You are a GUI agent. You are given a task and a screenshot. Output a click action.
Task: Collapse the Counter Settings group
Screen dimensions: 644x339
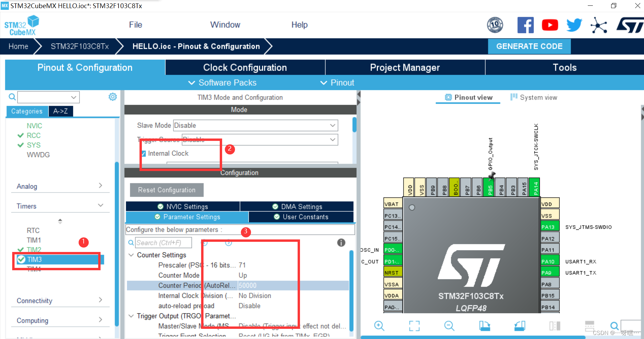pyautogui.click(x=131, y=255)
